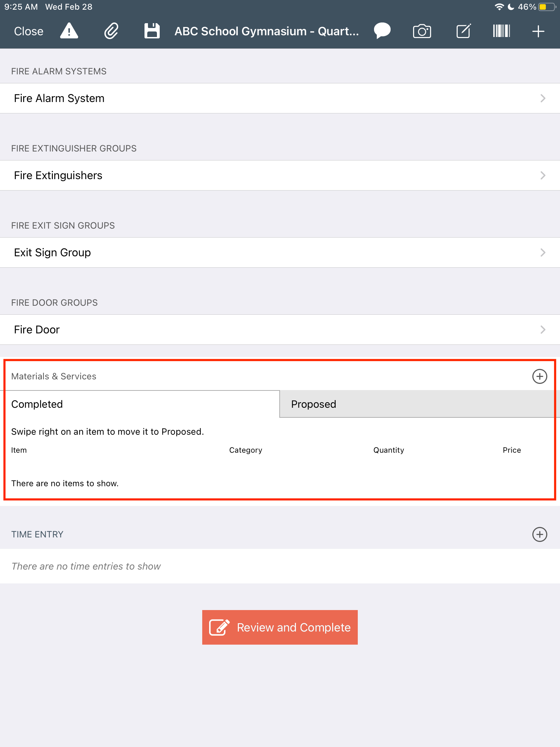Add a new time entry
Image resolution: width=560 pixels, height=747 pixels.
coord(540,534)
